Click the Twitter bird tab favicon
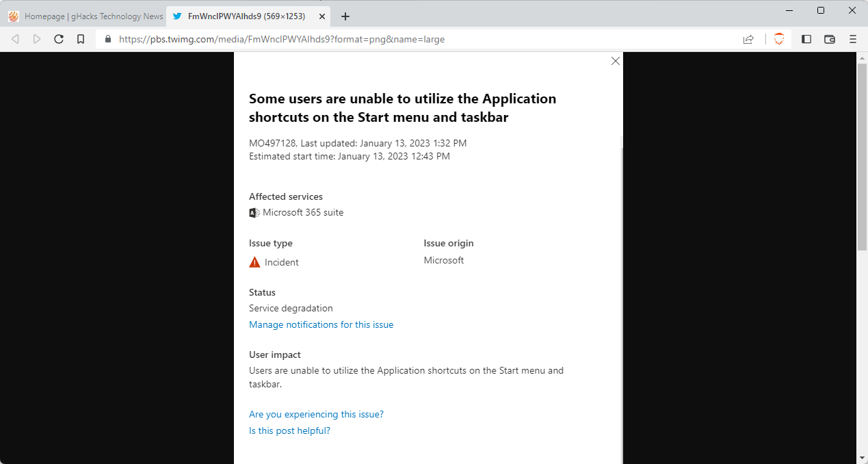 [x=177, y=16]
